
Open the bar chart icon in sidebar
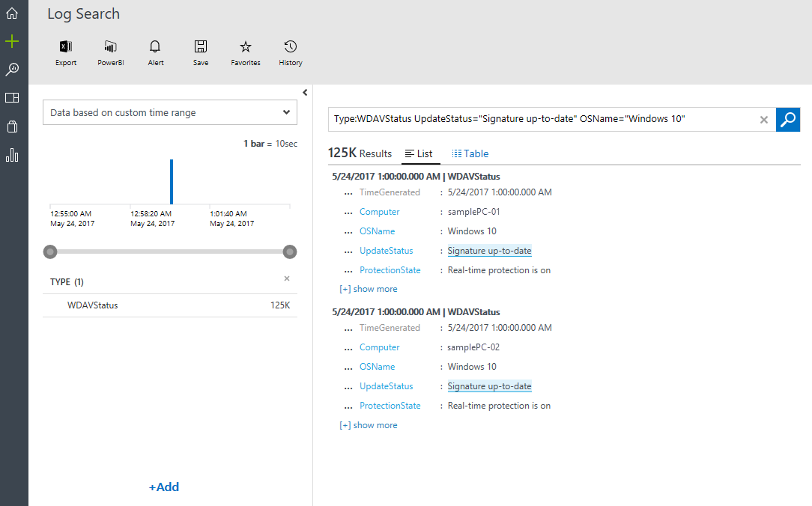click(x=12, y=155)
